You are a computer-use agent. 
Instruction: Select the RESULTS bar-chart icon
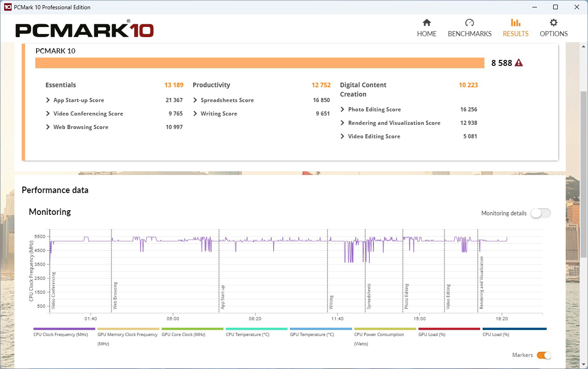coord(516,23)
